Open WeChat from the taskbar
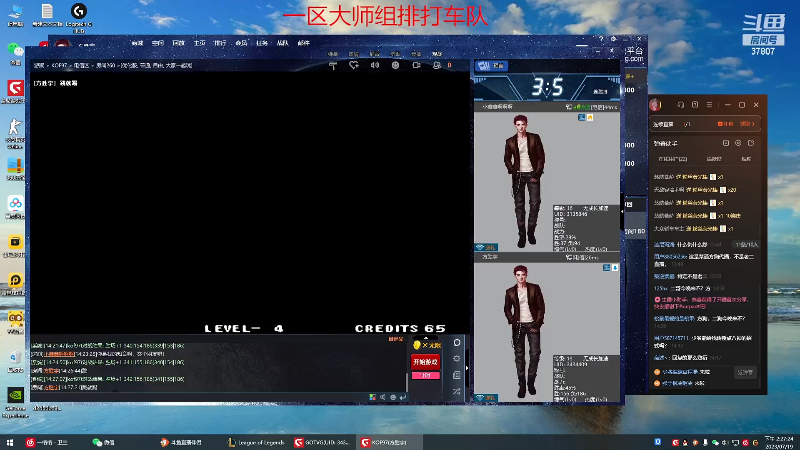800x450 pixels. tap(104, 442)
